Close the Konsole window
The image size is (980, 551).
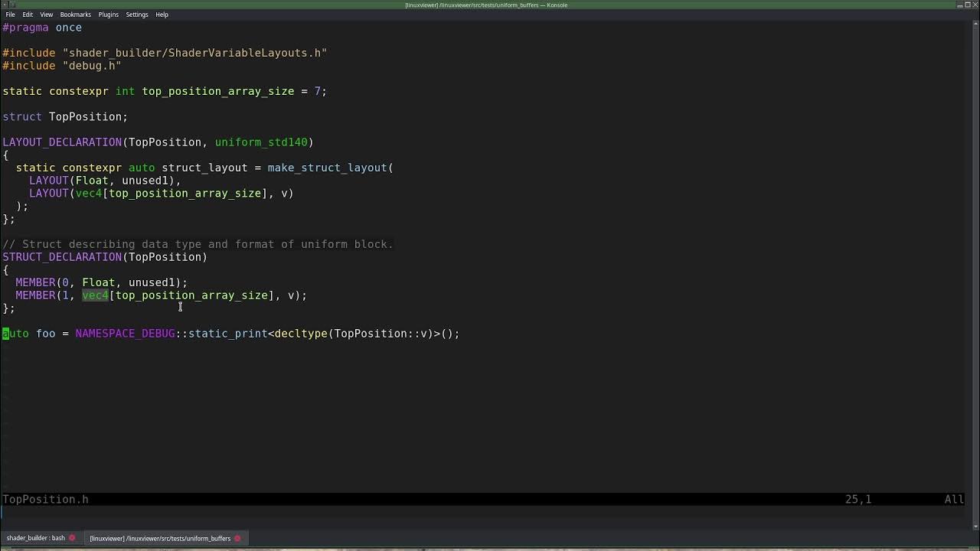(975, 5)
